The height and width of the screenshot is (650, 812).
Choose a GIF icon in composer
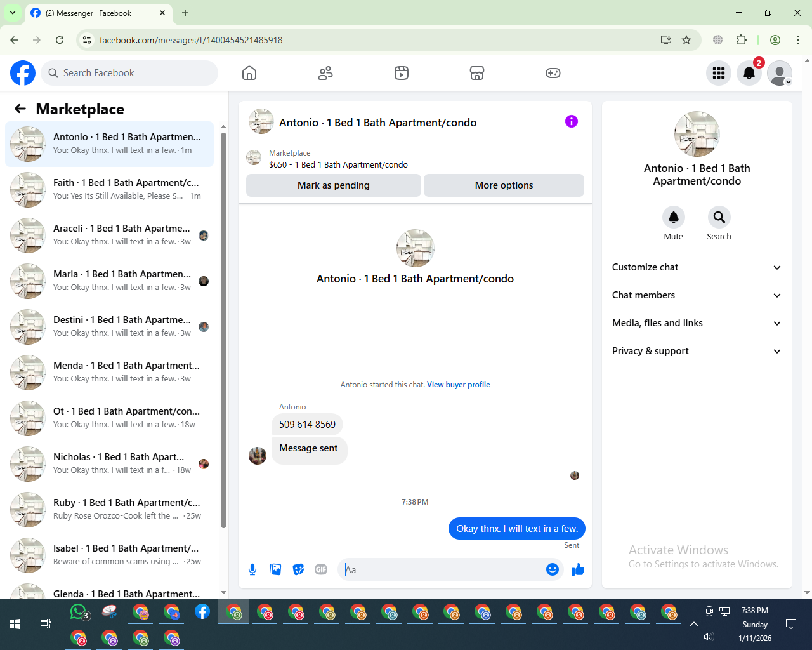point(321,569)
